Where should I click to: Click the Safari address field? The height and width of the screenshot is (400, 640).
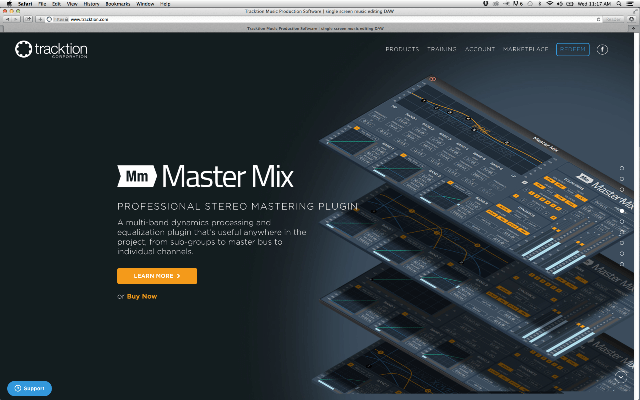click(x=322, y=19)
